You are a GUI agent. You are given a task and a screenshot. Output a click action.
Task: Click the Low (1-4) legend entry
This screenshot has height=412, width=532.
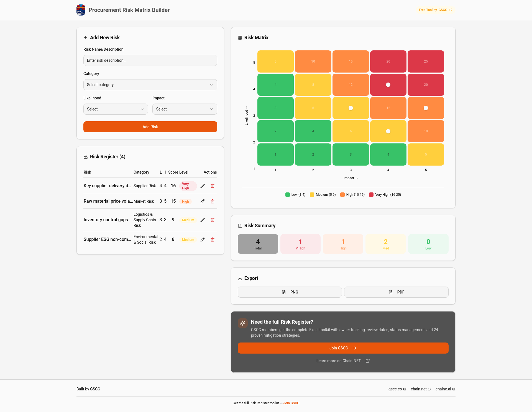pos(295,195)
